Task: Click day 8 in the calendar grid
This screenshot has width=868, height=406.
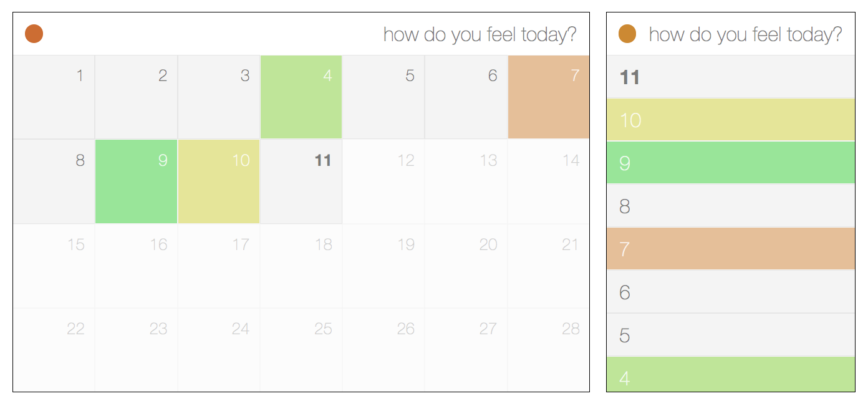Action: pos(54,181)
